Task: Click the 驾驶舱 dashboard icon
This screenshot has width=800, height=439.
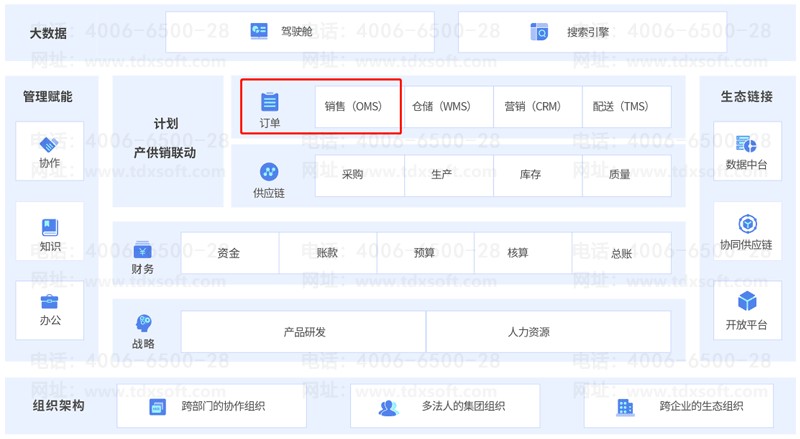Action: (259, 31)
